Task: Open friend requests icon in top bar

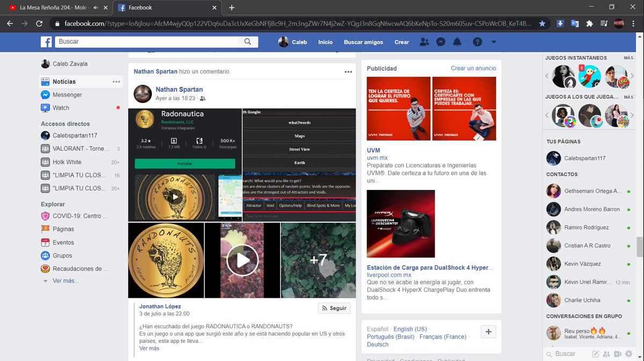Action: pyautogui.click(x=424, y=42)
